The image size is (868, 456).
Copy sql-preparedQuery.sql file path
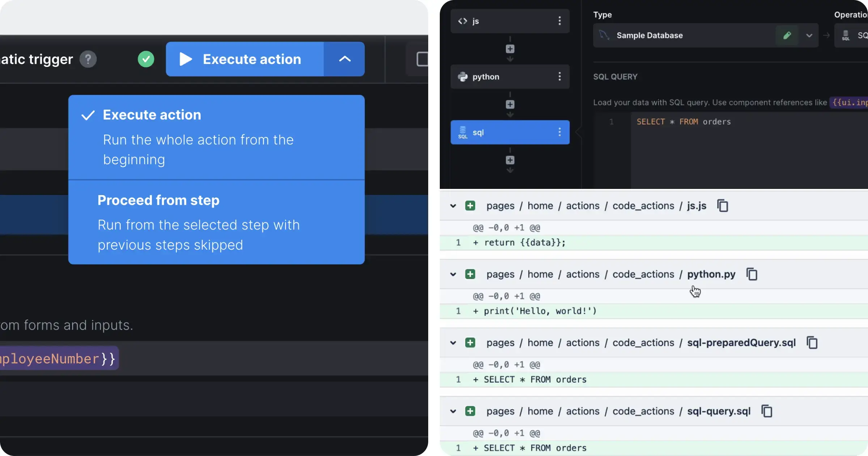812,343
